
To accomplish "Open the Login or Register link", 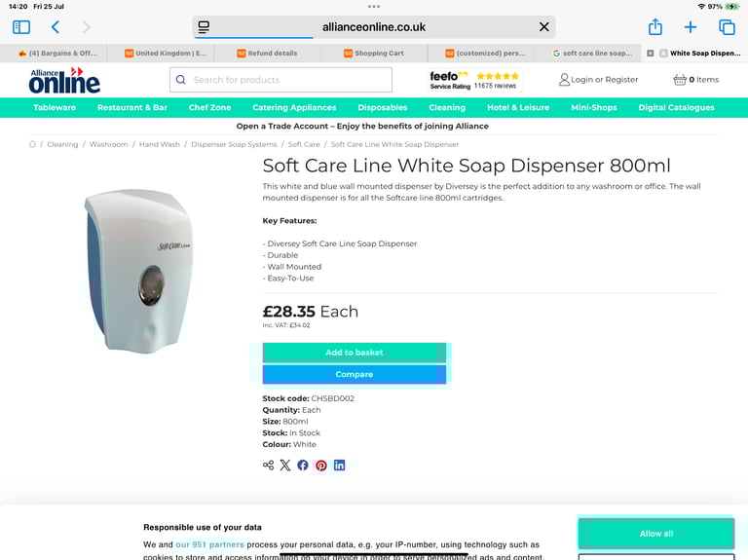I will [598, 80].
